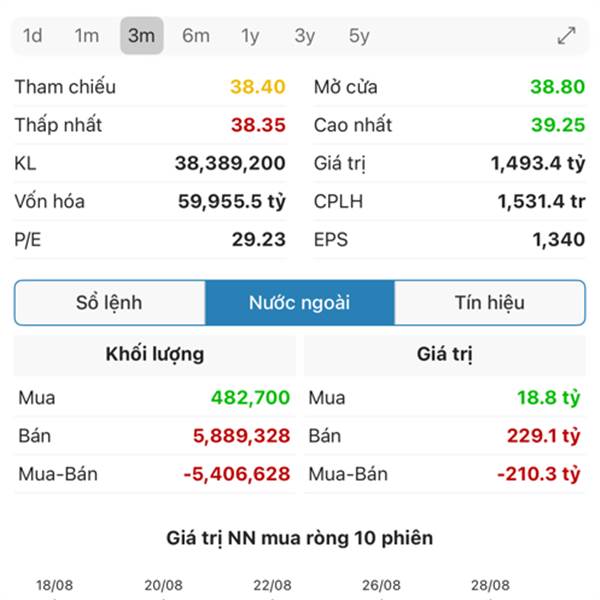The width and height of the screenshot is (600, 600).
Task: Tap the Cao nhất value 39.25
Action: pyautogui.click(x=558, y=125)
